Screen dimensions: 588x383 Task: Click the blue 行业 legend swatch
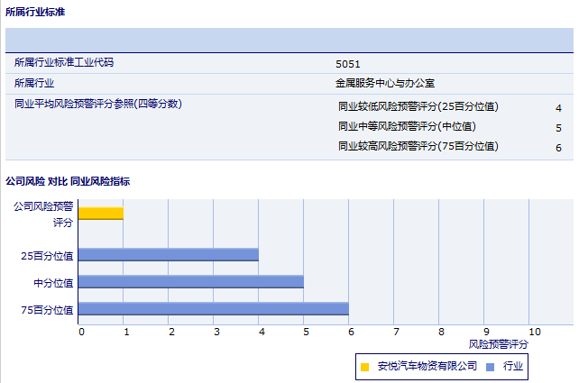[x=490, y=367]
